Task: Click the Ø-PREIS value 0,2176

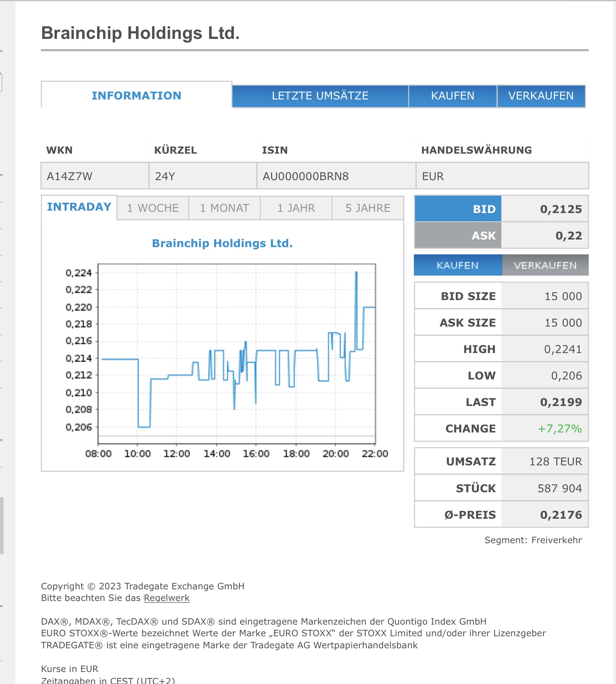Action: tap(561, 515)
